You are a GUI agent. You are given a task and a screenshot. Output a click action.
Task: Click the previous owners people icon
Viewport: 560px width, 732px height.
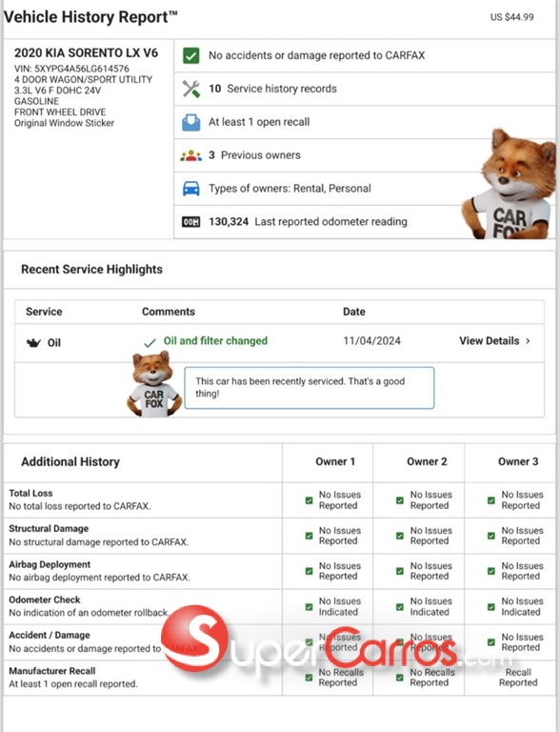190,155
